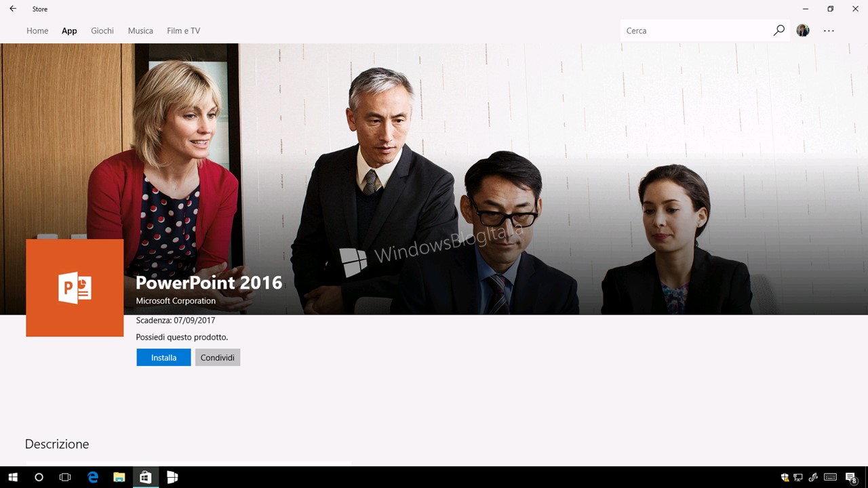Screen dimensions: 868x488
Task: Open the Windows Start menu
Action: tap(13, 477)
